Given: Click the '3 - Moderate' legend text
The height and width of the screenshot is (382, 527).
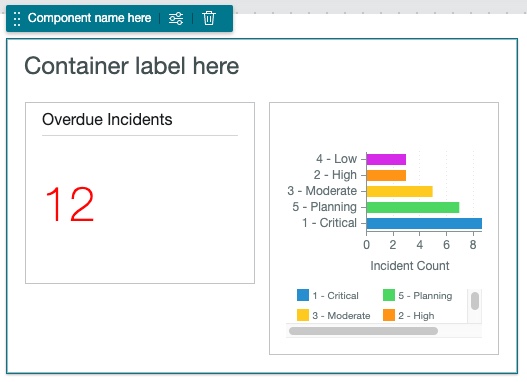Looking at the screenshot, I should (x=341, y=316).
